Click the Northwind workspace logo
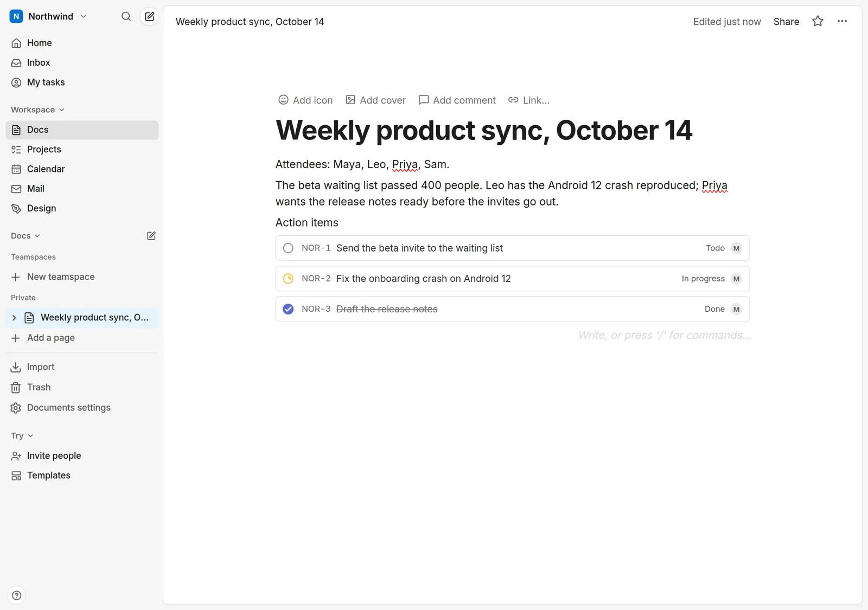The width and height of the screenshot is (868, 610). (x=16, y=16)
